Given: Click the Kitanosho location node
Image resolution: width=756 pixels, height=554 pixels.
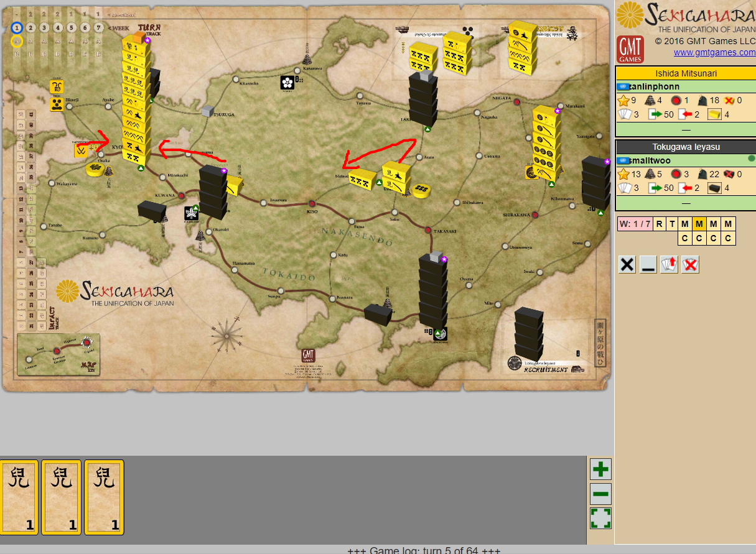Looking at the screenshot, I should click(236, 80).
